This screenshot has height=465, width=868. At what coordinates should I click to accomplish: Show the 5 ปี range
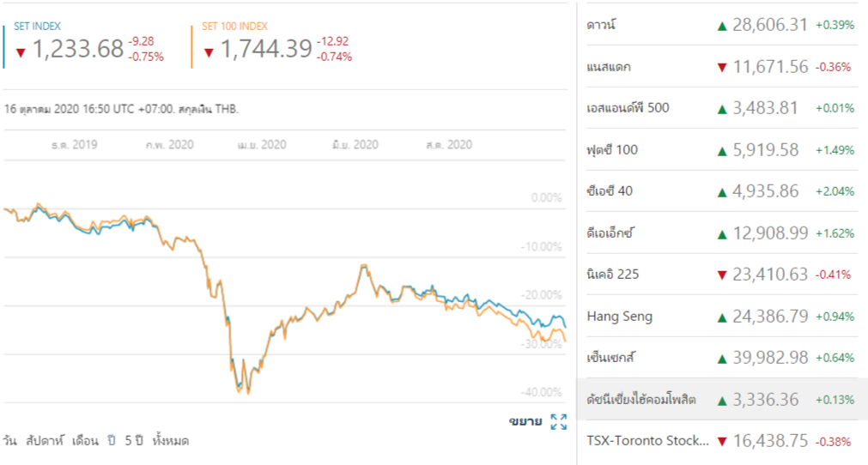[133, 441]
